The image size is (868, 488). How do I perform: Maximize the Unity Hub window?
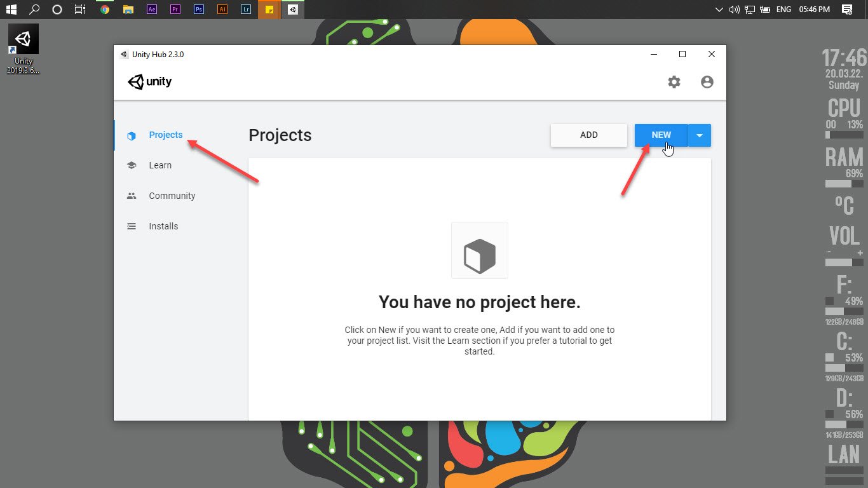pos(682,55)
